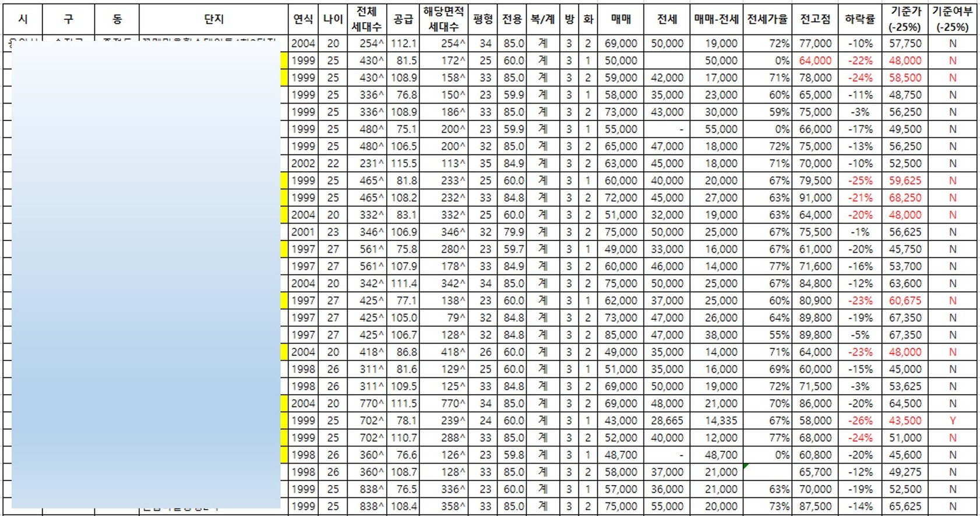The height and width of the screenshot is (516, 980).
Task: Click the 공급 value 105.0
Action: (x=404, y=317)
